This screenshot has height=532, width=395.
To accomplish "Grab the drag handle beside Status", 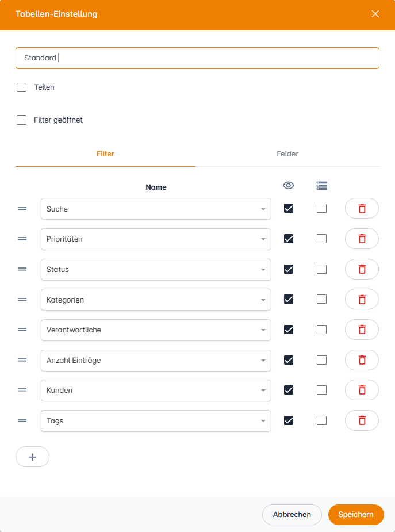I will [x=22, y=269].
